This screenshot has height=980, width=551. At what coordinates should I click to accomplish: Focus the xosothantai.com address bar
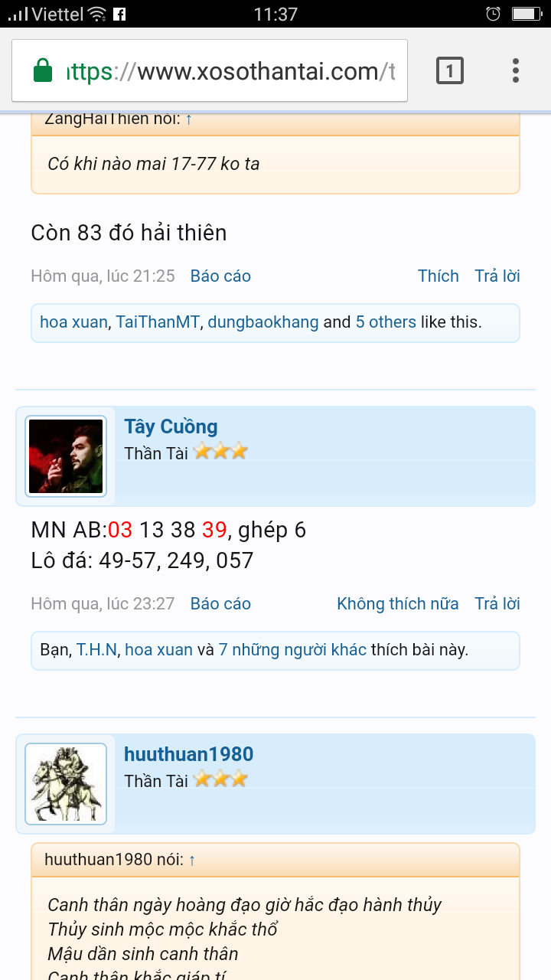click(210, 71)
